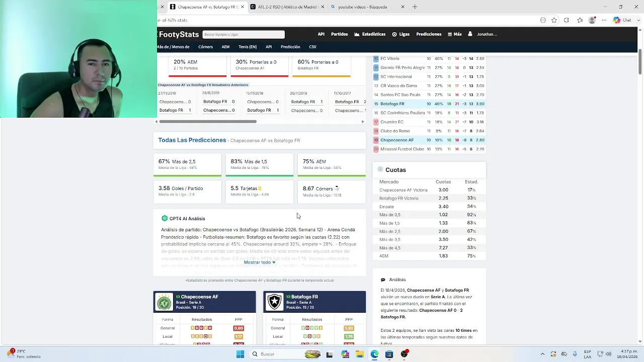
Task: Open Microsoft Edge from taskbar
Action: tap(374, 354)
